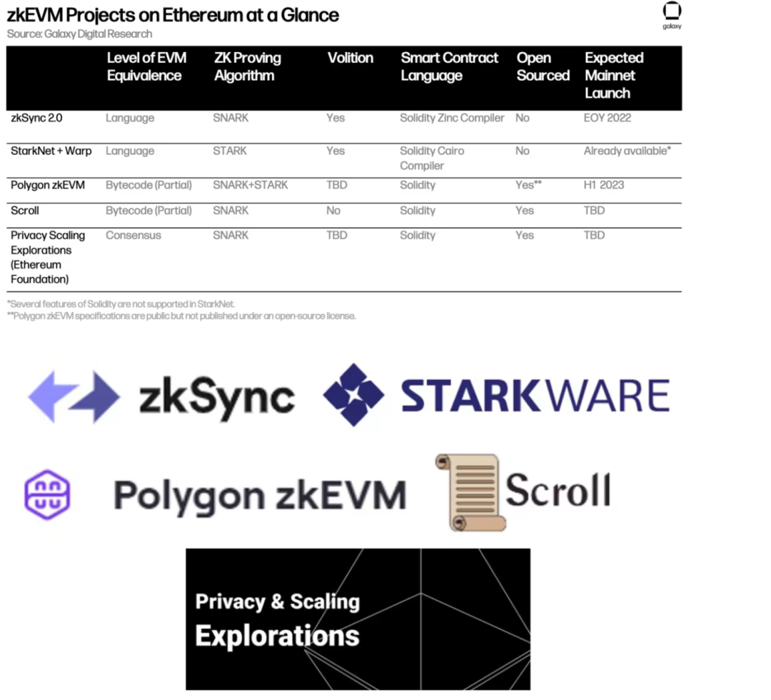The height and width of the screenshot is (700, 771).
Task: Select the Open Sourced column header
Action: coord(543,66)
